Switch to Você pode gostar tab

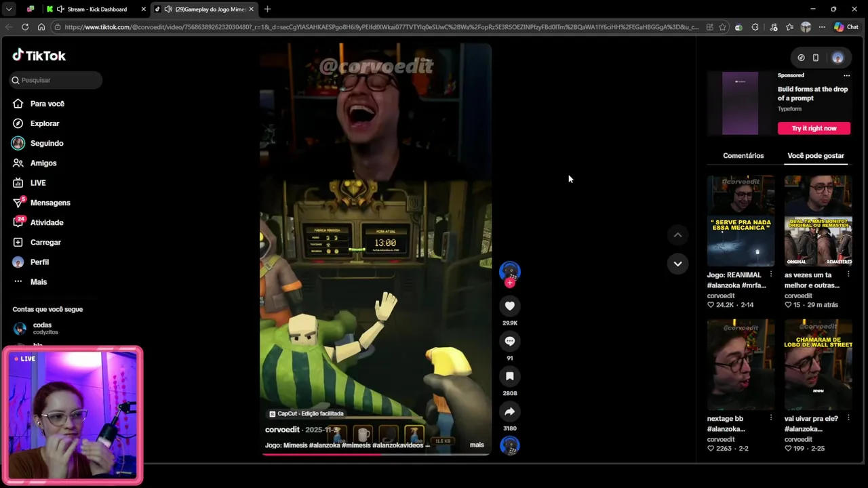(x=816, y=156)
